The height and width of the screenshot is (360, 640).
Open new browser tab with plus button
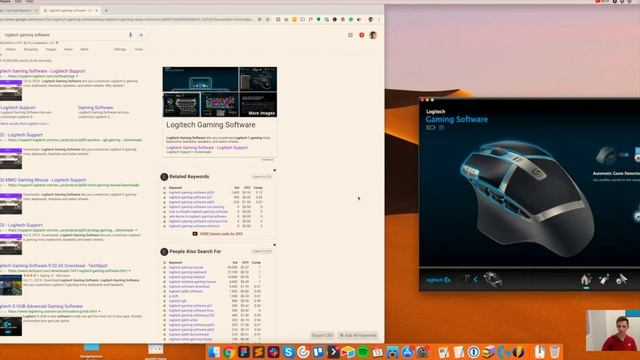tap(106, 11)
